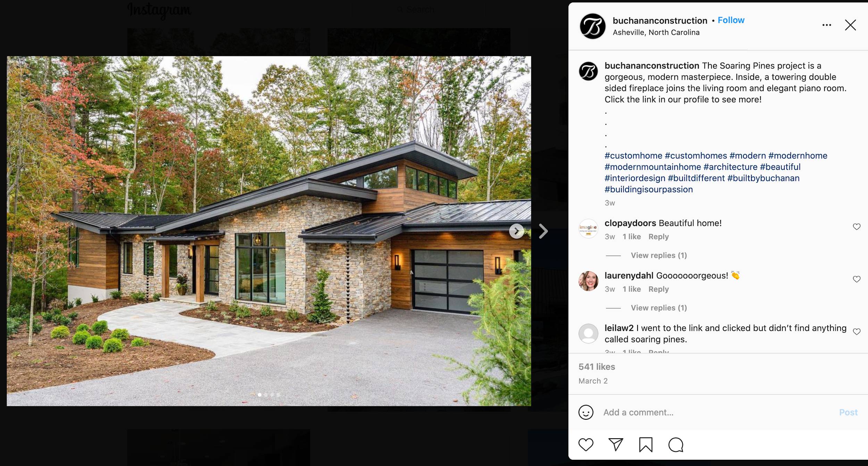Open Asheville, North Carolina location
This screenshot has width=868, height=466.
coord(656,32)
